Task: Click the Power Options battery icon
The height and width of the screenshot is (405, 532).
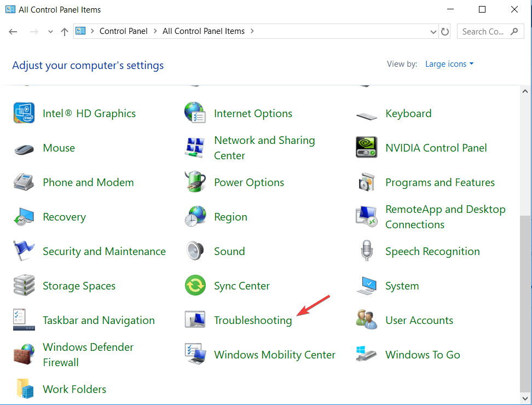Action: (195, 182)
